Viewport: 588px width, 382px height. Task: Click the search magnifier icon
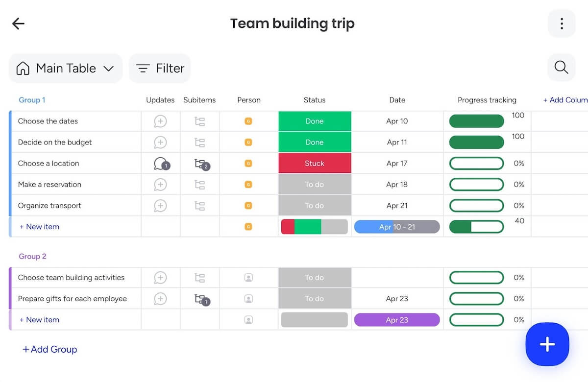click(562, 68)
